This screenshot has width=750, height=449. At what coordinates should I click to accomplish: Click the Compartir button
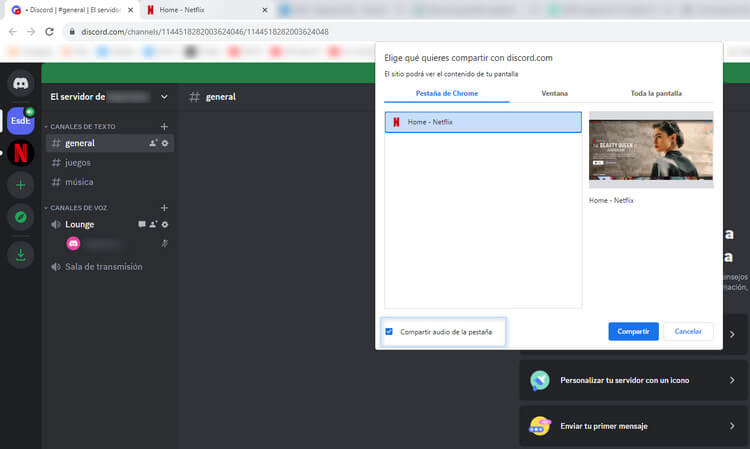point(633,331)
